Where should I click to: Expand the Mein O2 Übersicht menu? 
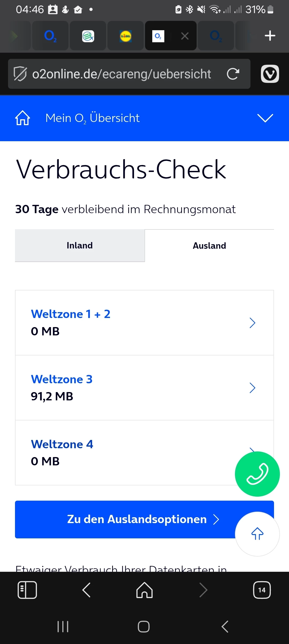point(265,118)
